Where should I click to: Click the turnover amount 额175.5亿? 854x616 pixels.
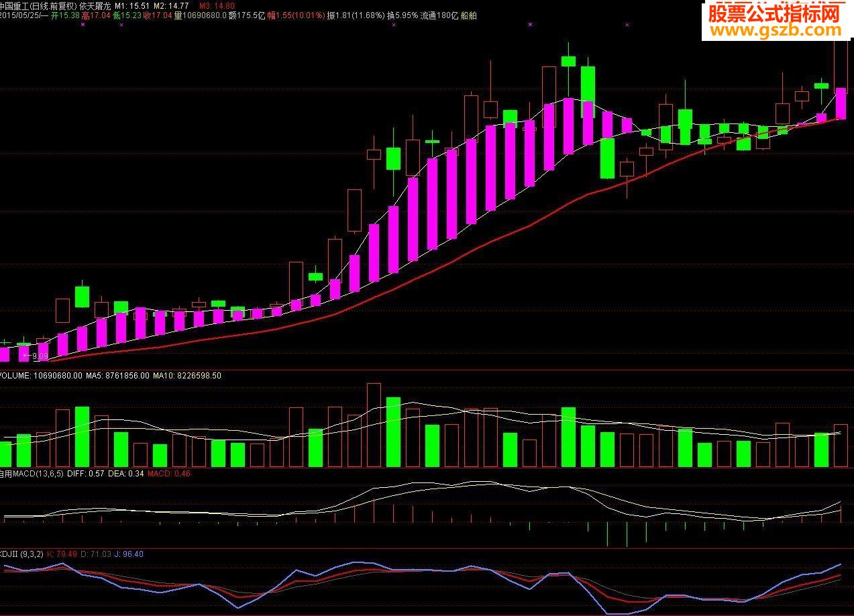tap(247, 15)
